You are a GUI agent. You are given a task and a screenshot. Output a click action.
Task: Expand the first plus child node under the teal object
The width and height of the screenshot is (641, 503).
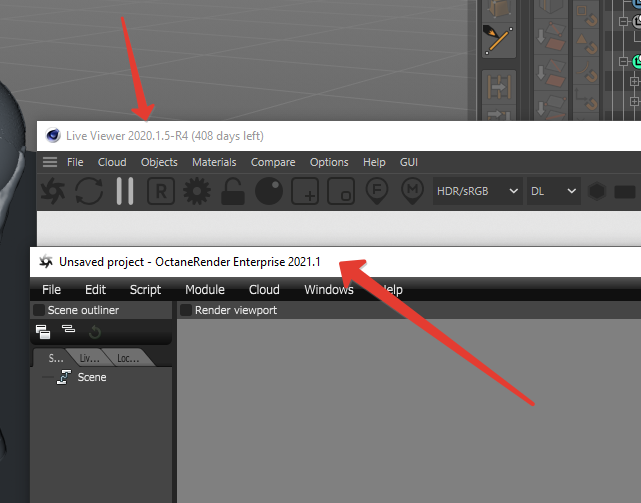pyautogui.click(x=634, y=81)
